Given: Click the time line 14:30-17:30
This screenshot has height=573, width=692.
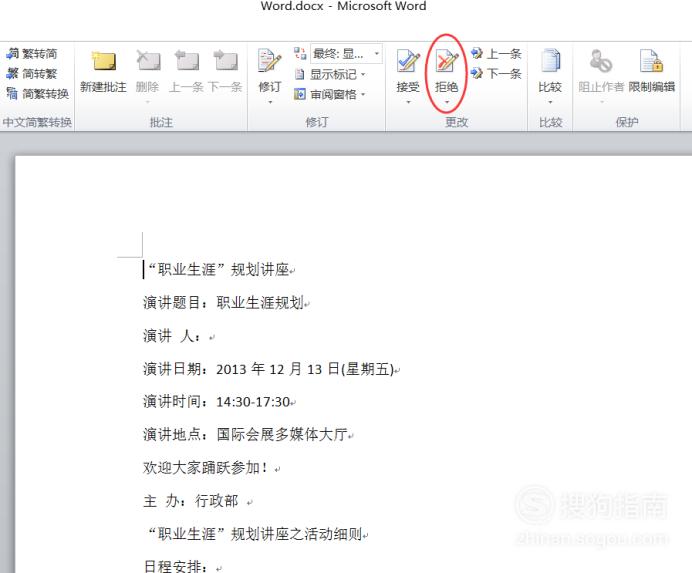Looking at the screenshot, I should (219, 402).
